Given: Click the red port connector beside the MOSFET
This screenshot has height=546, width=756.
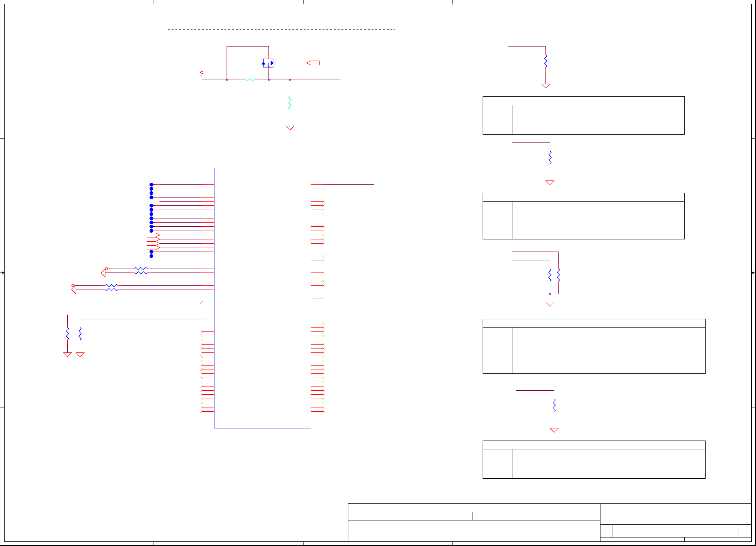Looking at the screenshot, I should click(313, 63).
